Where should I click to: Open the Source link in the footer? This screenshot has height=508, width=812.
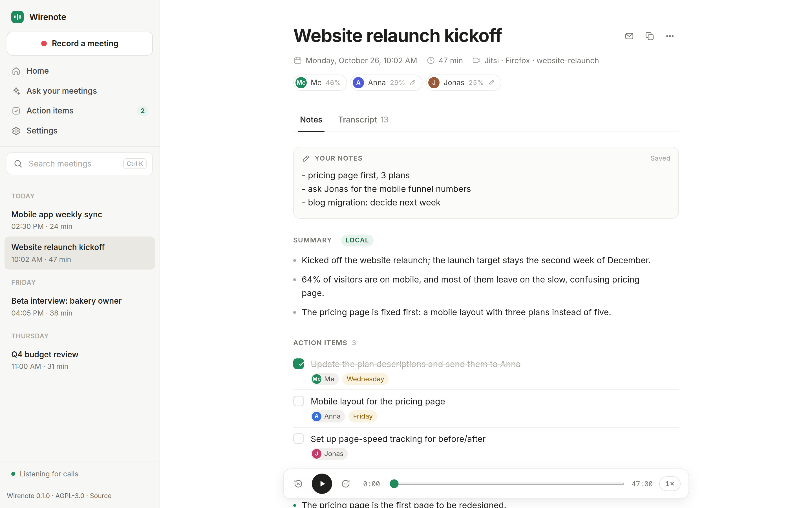pyautogui.click(x=101, y=496)
